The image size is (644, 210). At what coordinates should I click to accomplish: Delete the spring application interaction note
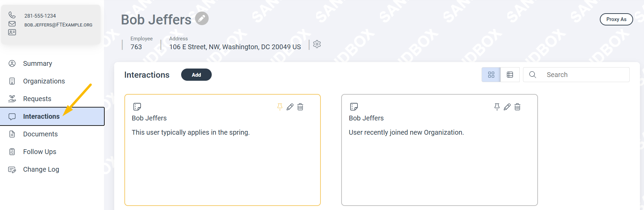pyautogui.click(x=300, y=107)
